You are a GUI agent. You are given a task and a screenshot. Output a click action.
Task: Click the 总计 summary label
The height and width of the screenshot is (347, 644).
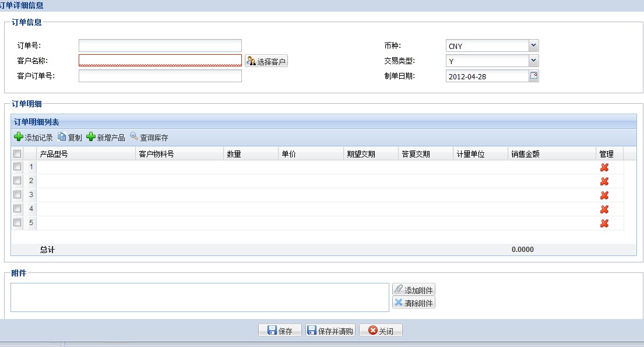(x=47, y=250)
